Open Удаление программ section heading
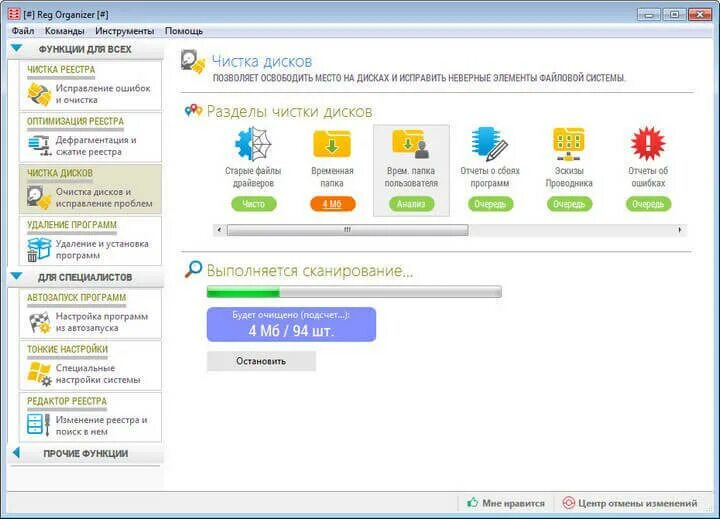This screenshot has height=519, width=720. 72,225
